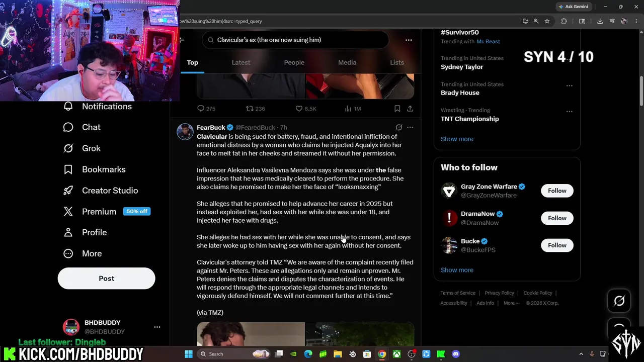Click the search box with Clavicular query
The image size is (644, 362).
[295, 40]
